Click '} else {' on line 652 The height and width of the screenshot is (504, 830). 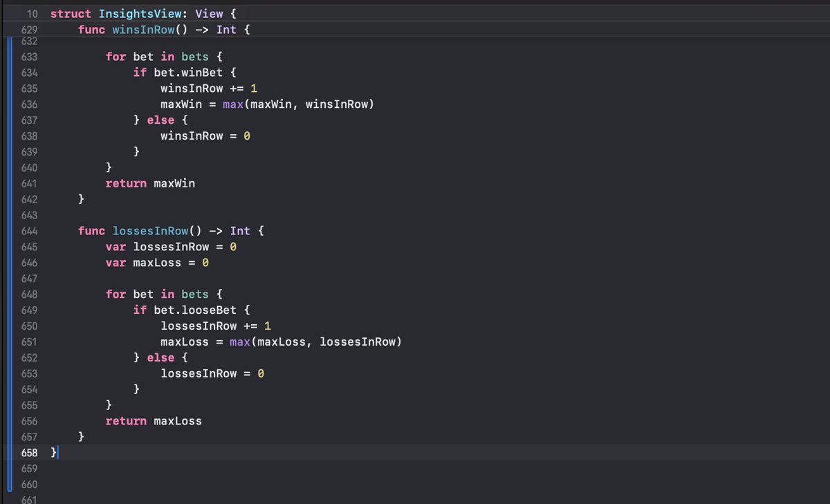pos(160,357)
